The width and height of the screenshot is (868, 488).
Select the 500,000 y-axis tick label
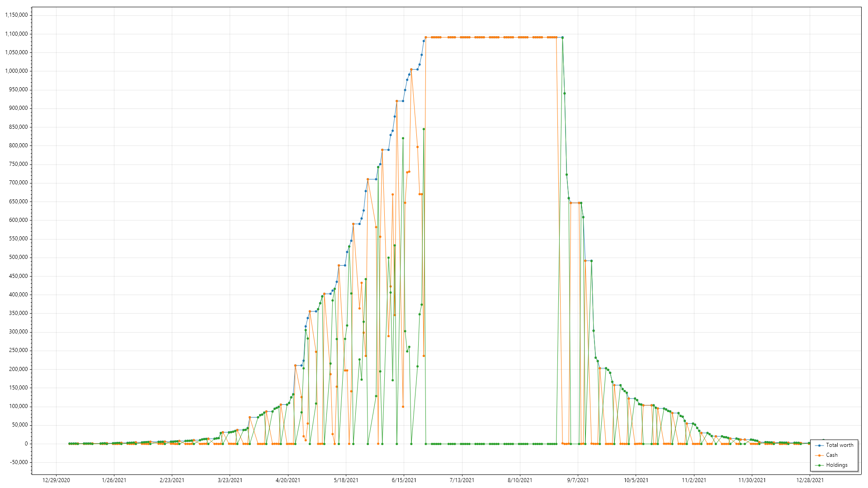click(x=18, y=257)
